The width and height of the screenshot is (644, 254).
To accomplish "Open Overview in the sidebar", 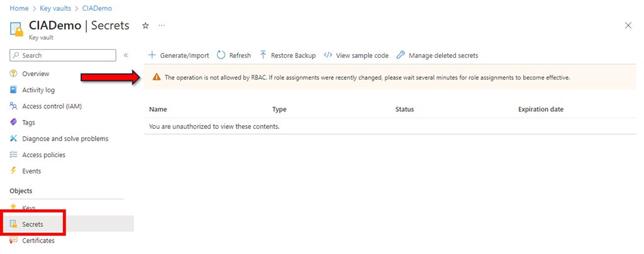I will [35, 74].
